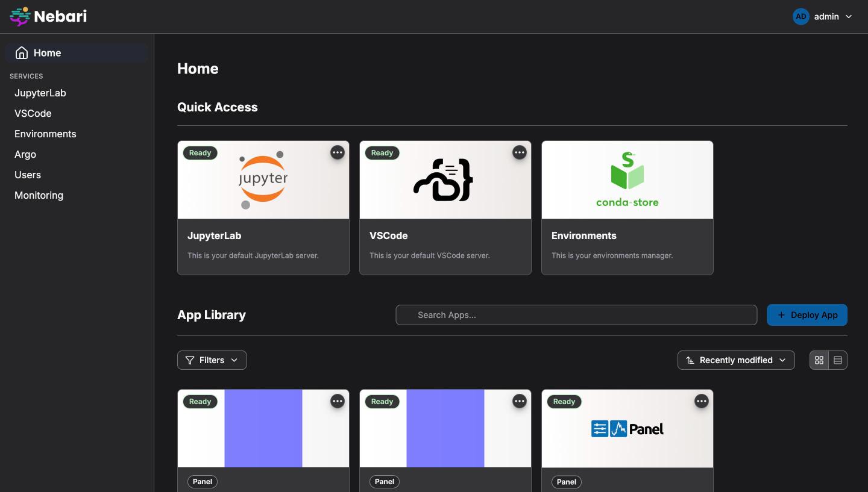Open the admin user dropdown
The height and width of the screenshot is (492, 868).
(x=823, y=17)
